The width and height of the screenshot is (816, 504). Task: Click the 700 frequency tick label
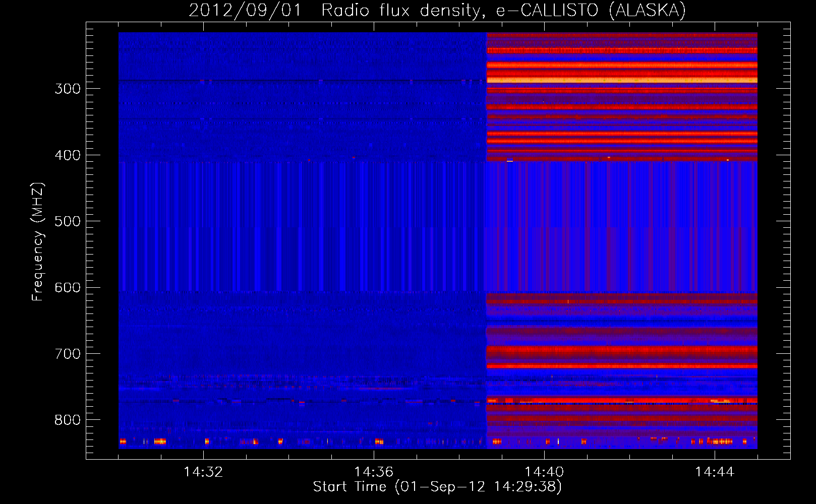(x=68, y=354)
